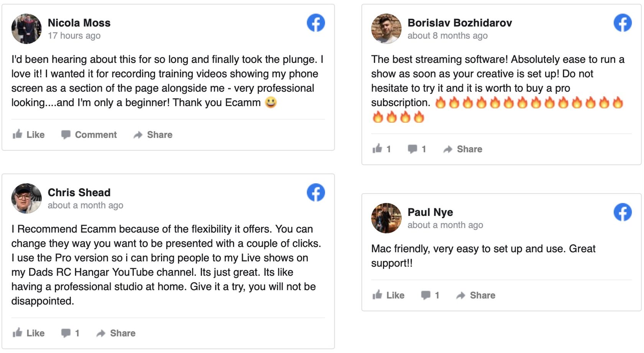Open the comment on Paul Nye's review

(x=430, y=295)
